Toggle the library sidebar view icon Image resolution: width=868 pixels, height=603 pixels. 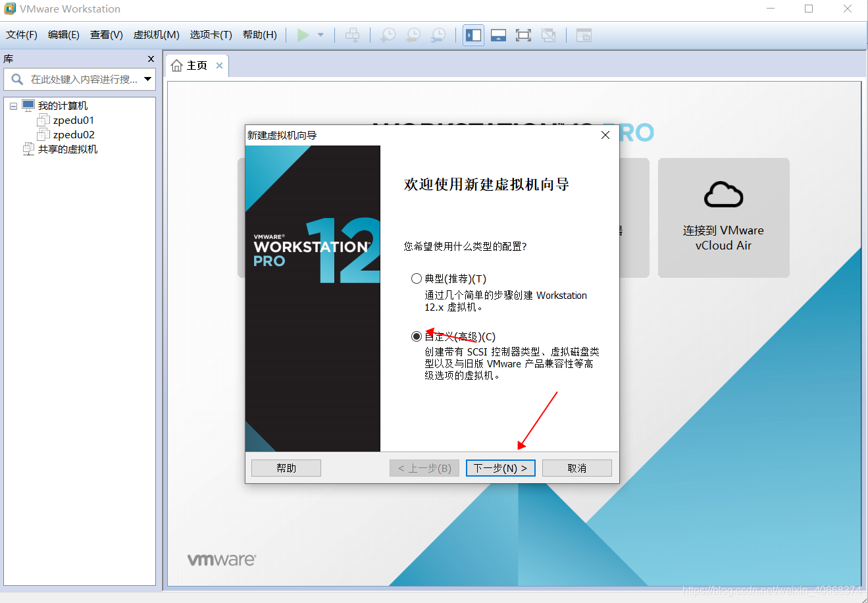[473, 35]
